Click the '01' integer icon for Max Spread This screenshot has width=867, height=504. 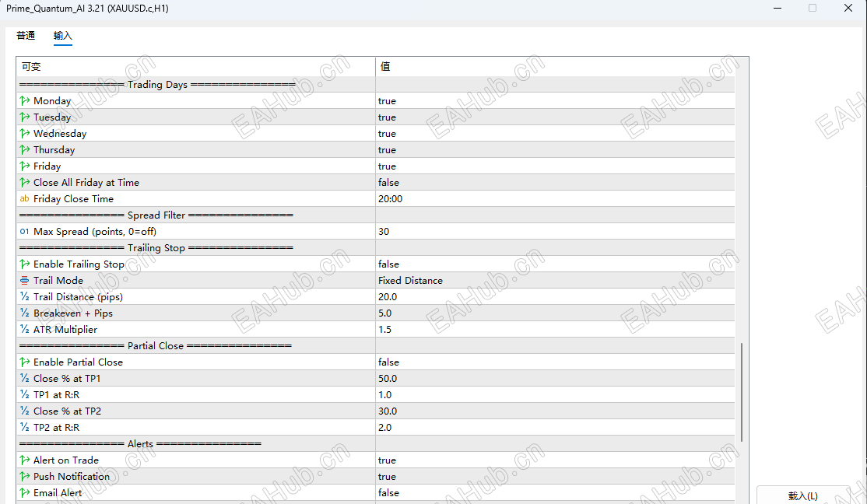[x=24, y=232]
